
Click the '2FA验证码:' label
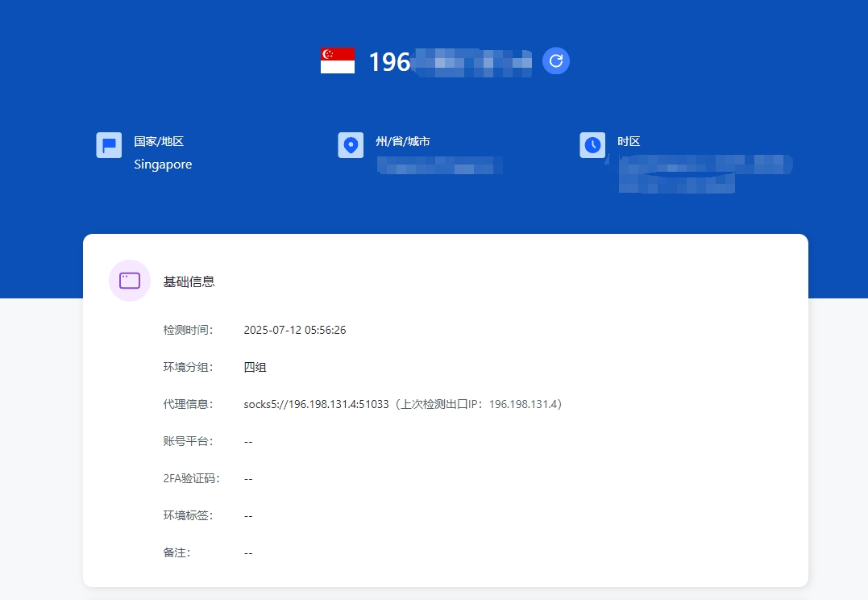pos(191,479)
